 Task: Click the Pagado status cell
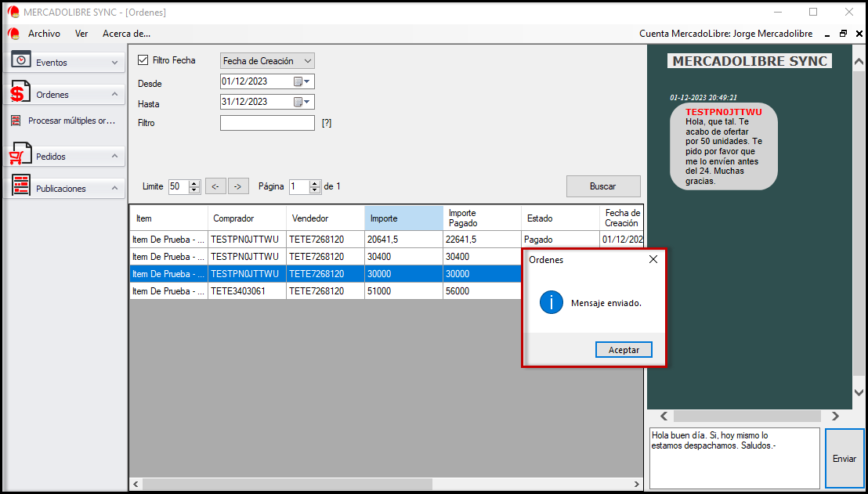click(560, 240)
